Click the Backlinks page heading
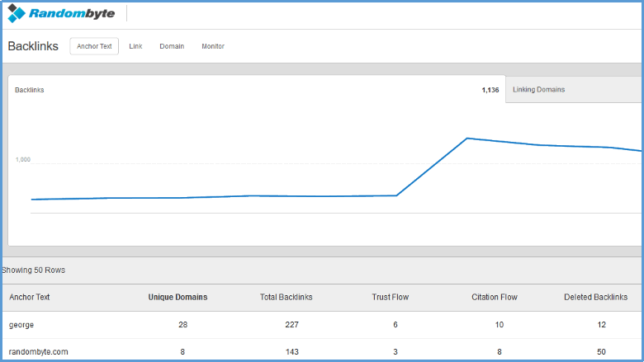Screen dimensions: 644x362 [x=33, y=46]
